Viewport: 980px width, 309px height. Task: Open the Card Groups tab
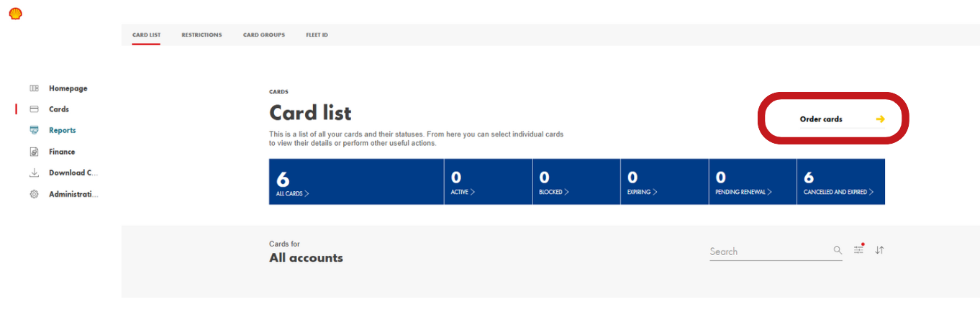[264, 35]
